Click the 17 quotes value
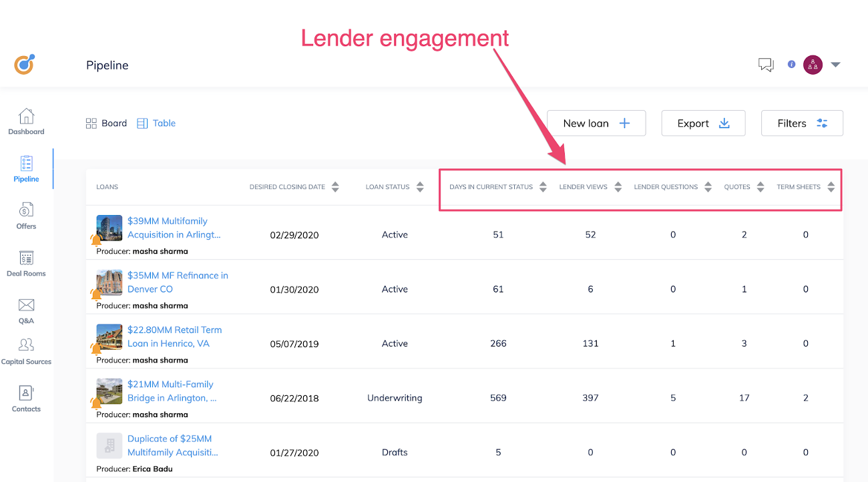The image size is (868, 482). tap(744, 398)
